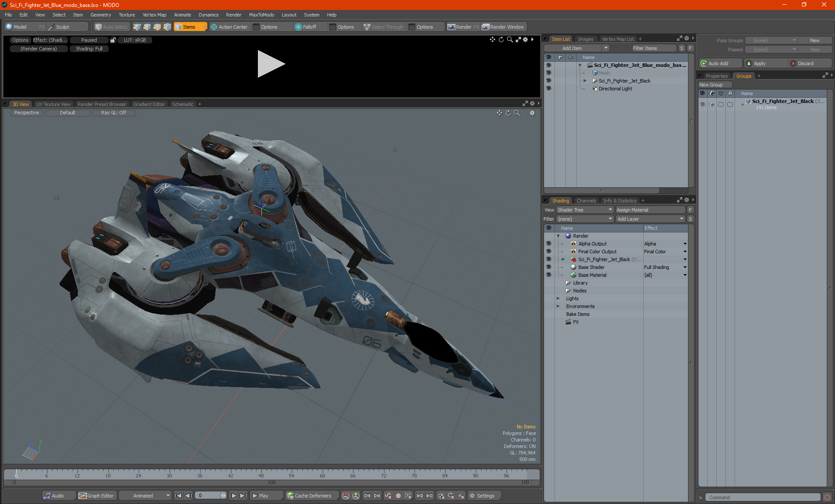Screen dimensions: 835x504
Task: Expand the Environments node
Action: [558, 306]
